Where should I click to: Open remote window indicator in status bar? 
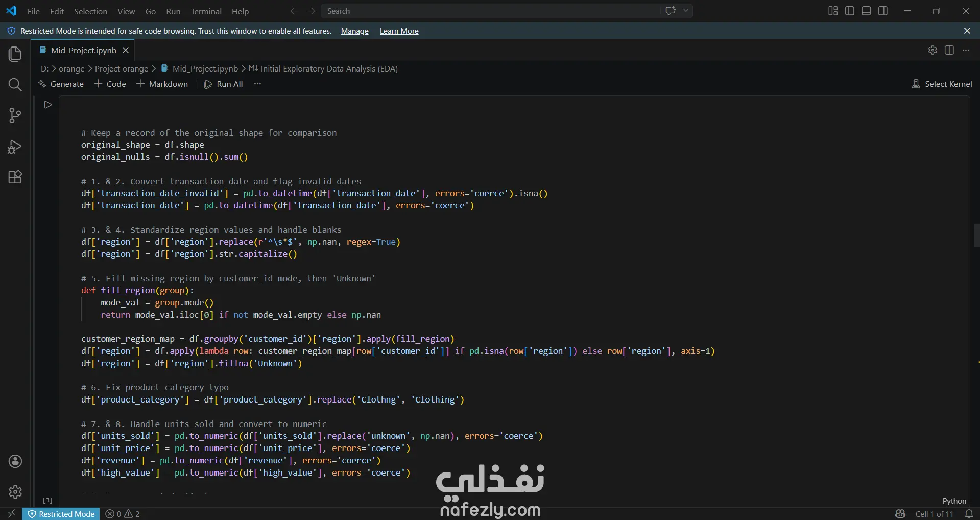point(11,514)
